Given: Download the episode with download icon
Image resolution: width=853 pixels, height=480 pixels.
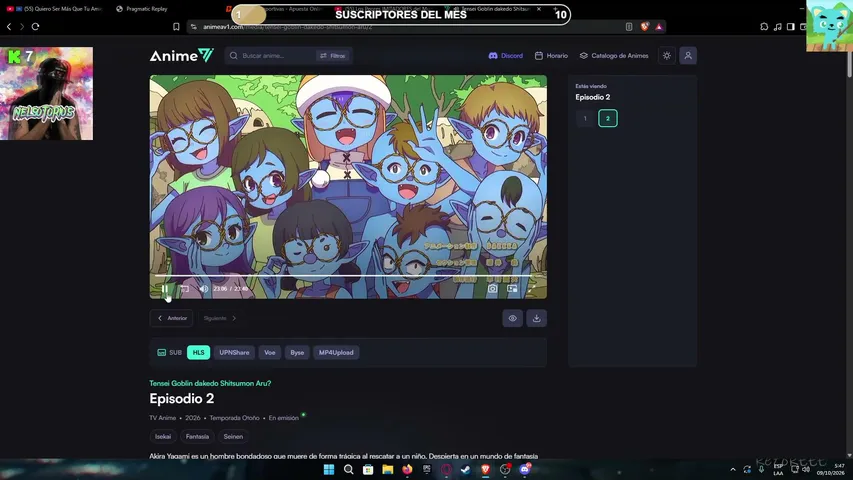Looking at the screenshot, I should pos(536,318).
